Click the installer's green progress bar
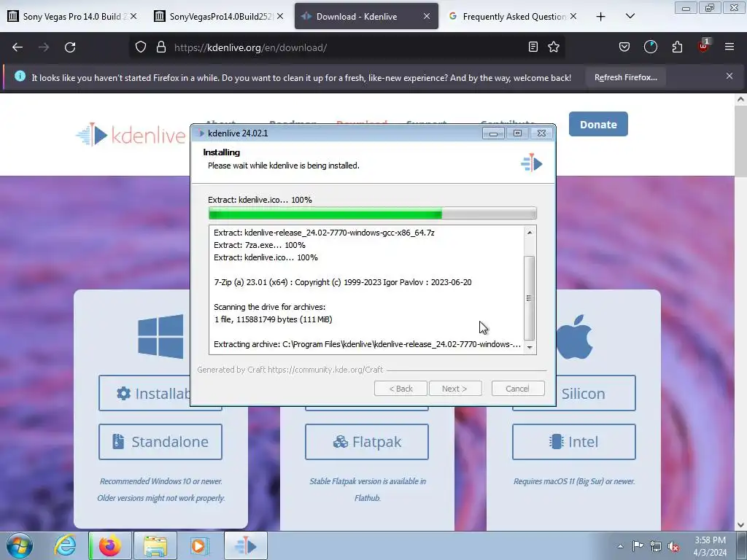Screen dimensions: 747x560 (x=373, y=214)
